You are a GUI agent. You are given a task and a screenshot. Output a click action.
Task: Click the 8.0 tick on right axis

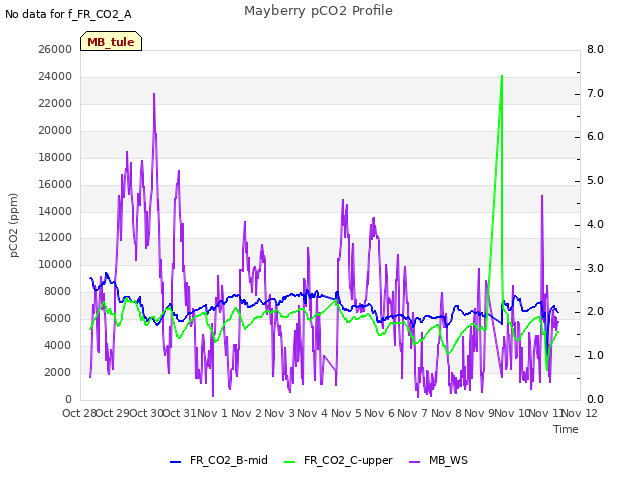[595, 49]
